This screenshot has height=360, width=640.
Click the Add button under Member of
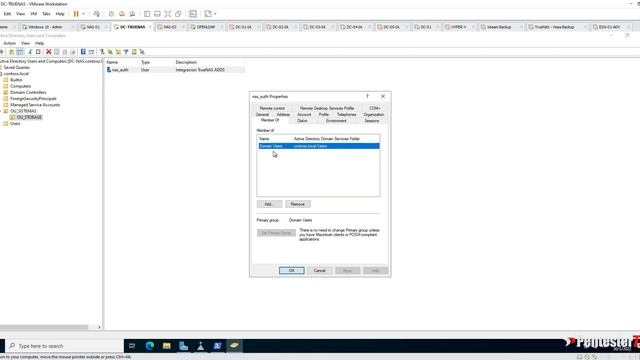pos(269,204)
